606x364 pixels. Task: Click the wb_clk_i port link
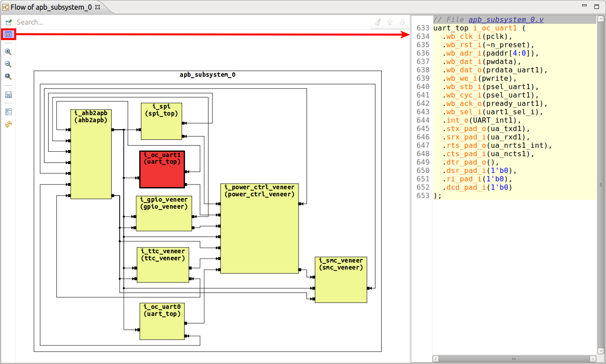(462, 36)
